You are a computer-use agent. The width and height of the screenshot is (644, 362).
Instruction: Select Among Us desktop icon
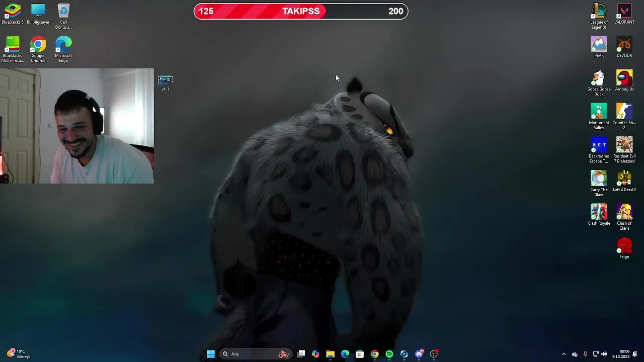[x=624, y=81]
